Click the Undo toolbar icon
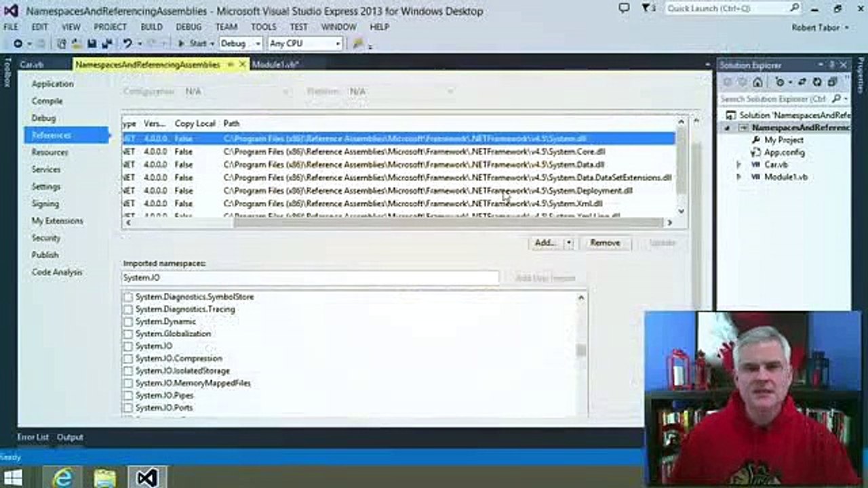Screen dimensions: 868x488 click(127, 43)
